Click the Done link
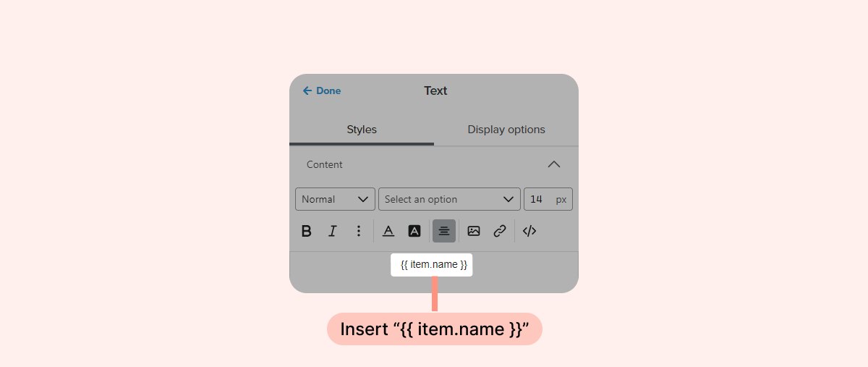The image size is (868, 367). click(328, 90)
